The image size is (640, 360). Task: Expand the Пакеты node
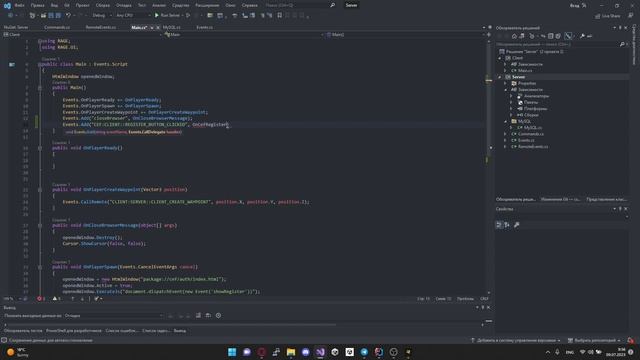[511, 102]
